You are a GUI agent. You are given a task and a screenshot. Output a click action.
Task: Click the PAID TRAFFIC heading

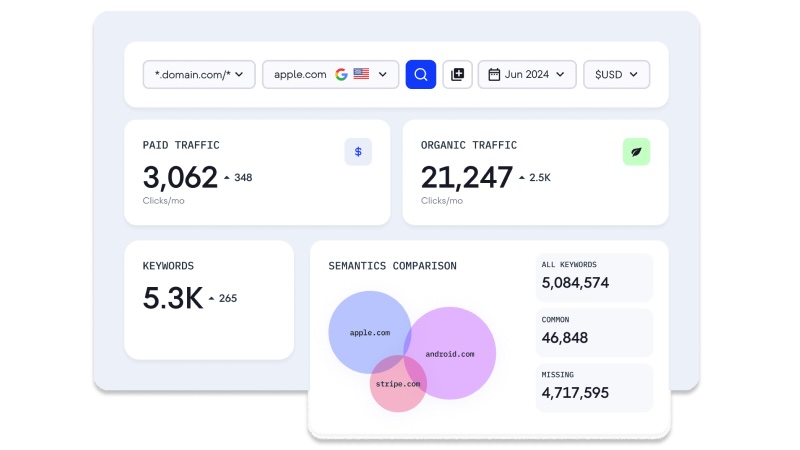(181, 145)
